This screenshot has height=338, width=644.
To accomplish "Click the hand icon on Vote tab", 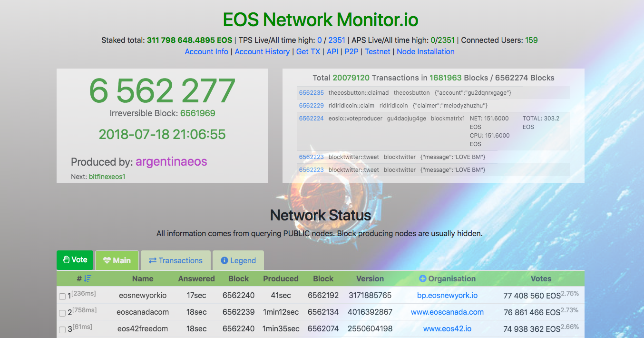I will coord(66,260).
